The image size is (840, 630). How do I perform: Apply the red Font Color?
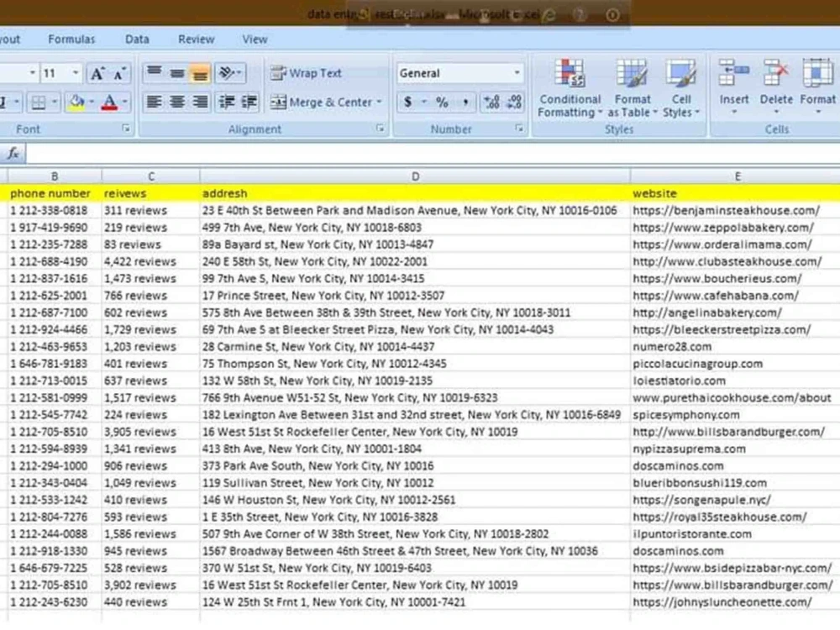(109, 102)
